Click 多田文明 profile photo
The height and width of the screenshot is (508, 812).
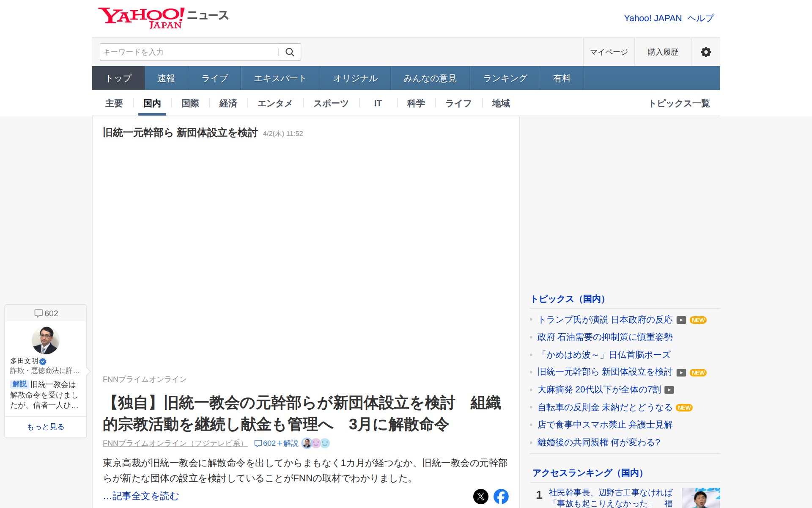(45, 340)
